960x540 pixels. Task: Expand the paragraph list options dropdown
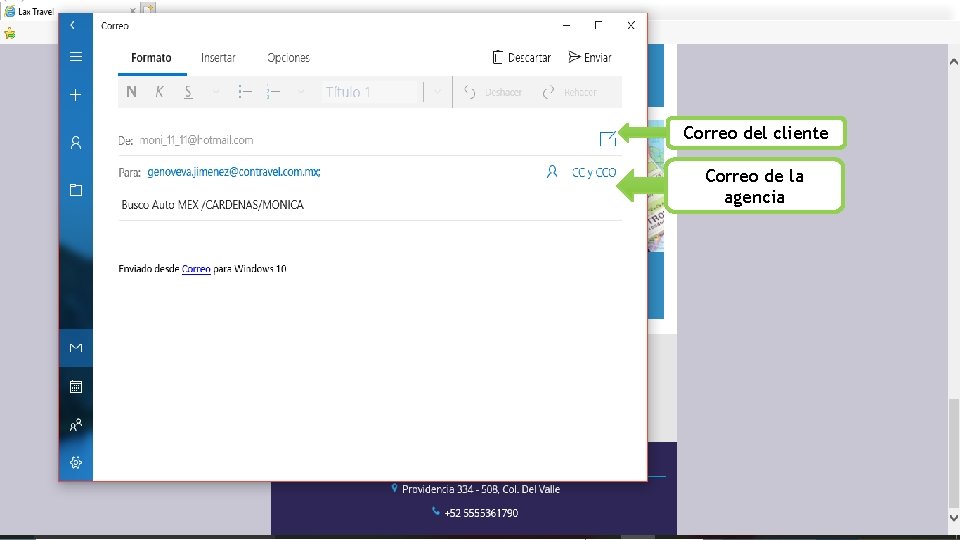(301, 92)
